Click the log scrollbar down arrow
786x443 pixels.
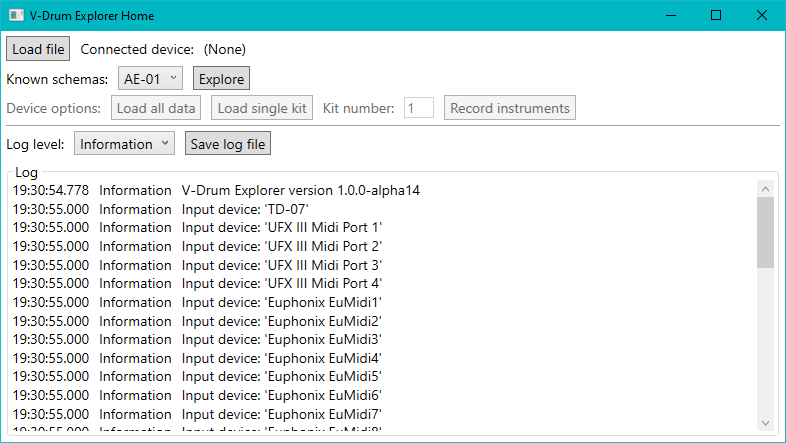(x=765, y=422)
